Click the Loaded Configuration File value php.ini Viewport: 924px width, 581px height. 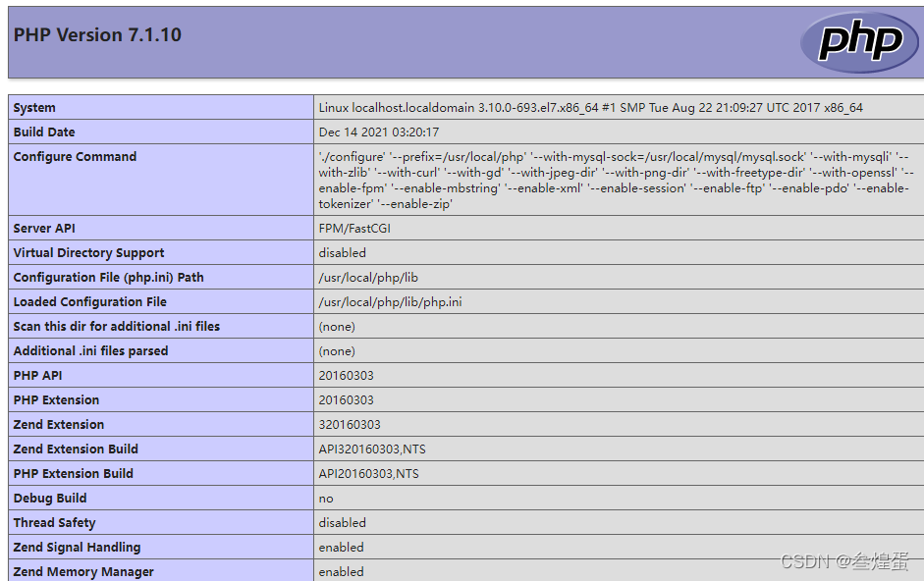387,301
